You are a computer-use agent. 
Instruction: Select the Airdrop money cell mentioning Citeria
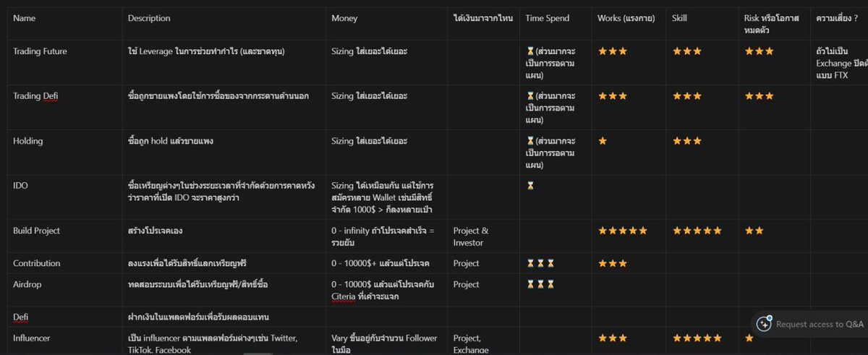coord(385,290)
